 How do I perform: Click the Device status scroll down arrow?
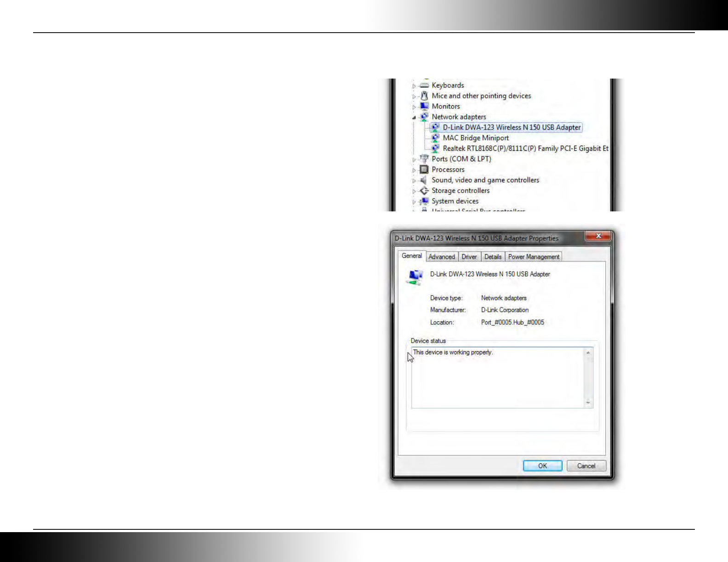click(x=588, y=403)
